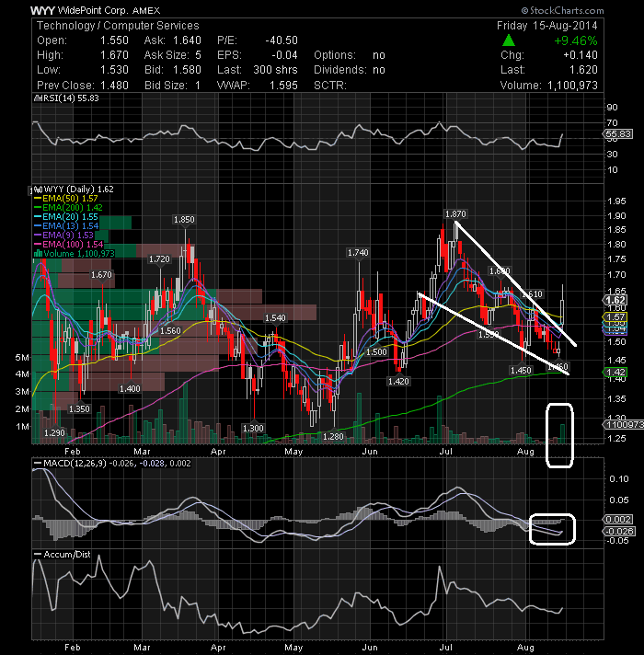The height and width of the screenshot is (655, 644).
Task: Click the EMA(200) 1.42 legend entry
Action: tap(68, 208)
